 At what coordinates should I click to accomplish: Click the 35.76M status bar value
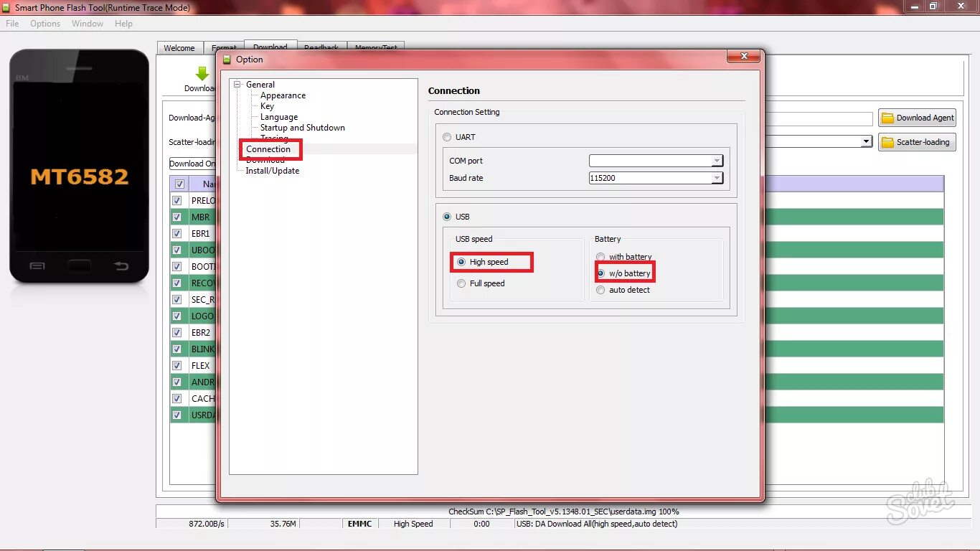tap(283, 524)
